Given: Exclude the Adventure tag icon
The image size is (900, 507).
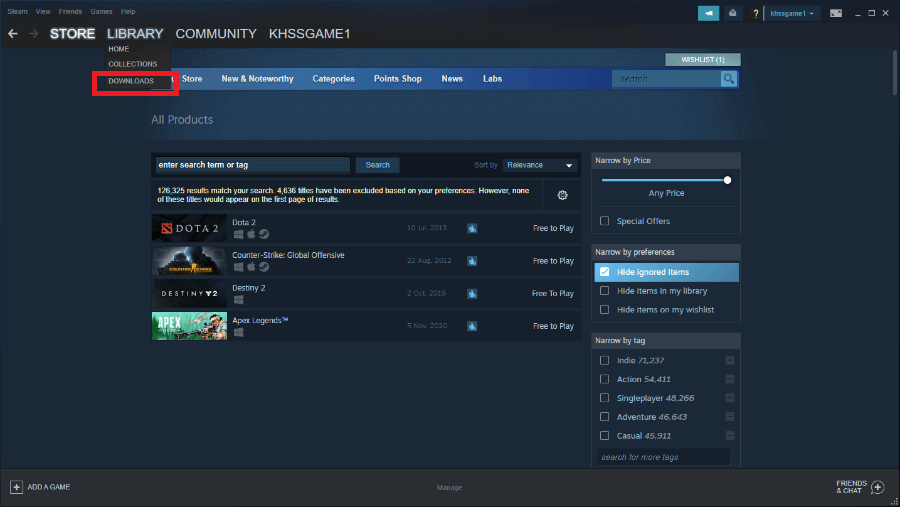Looking at the screenshot, I should 730,417.
